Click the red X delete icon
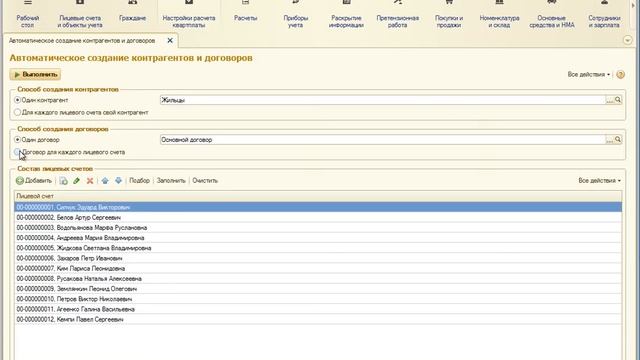 (x=90, y=181)
